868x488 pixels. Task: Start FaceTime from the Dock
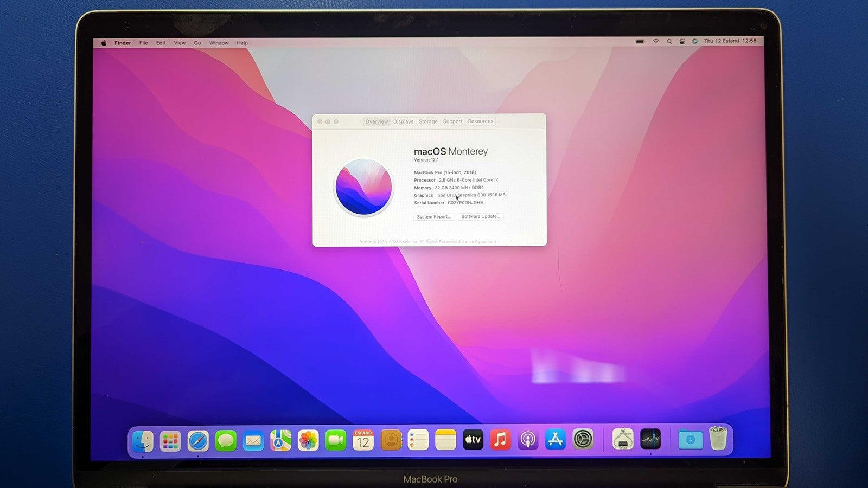[x=336, y=440]
